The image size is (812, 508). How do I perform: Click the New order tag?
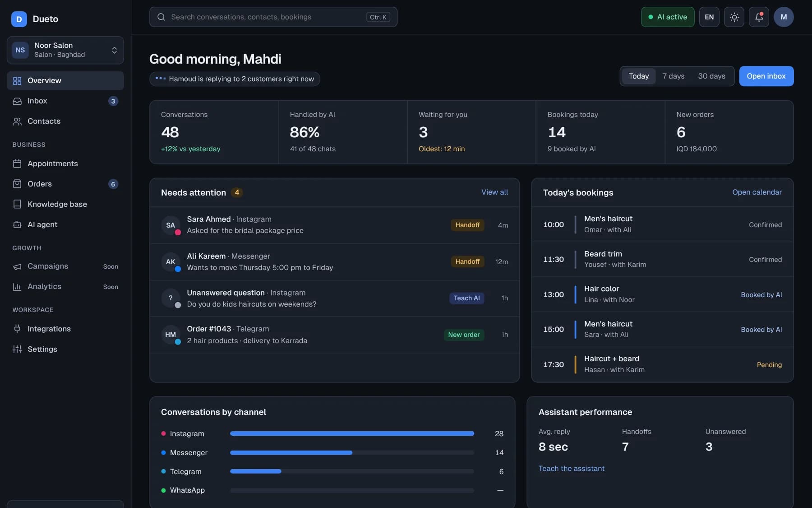[x=464, y=335]
